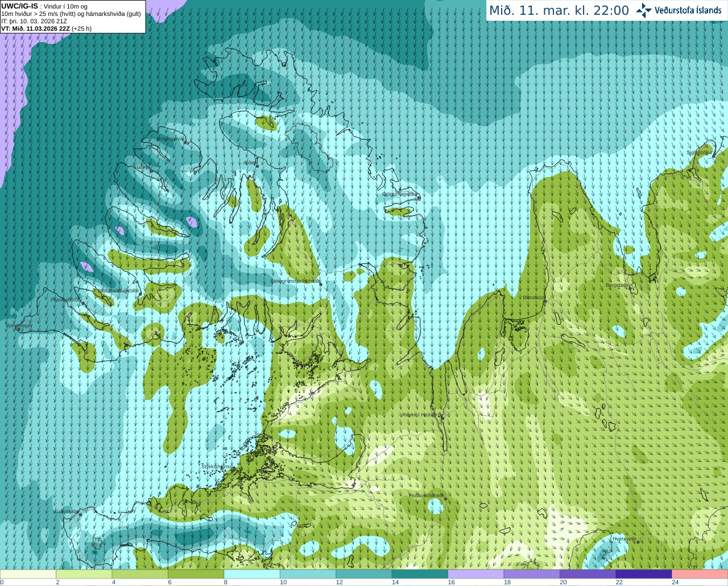Click the IT: þri. 10. 03. 2026 21Z line

point(34,21)
